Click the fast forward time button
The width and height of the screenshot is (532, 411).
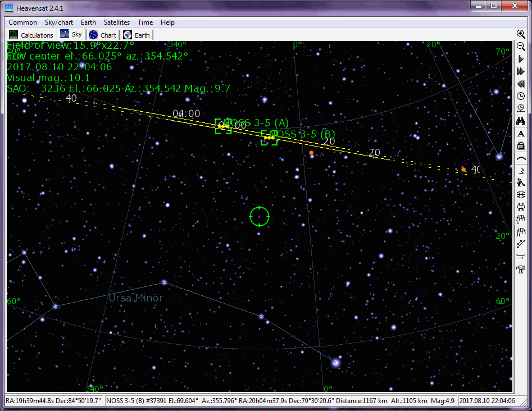(x=521, y=71)
